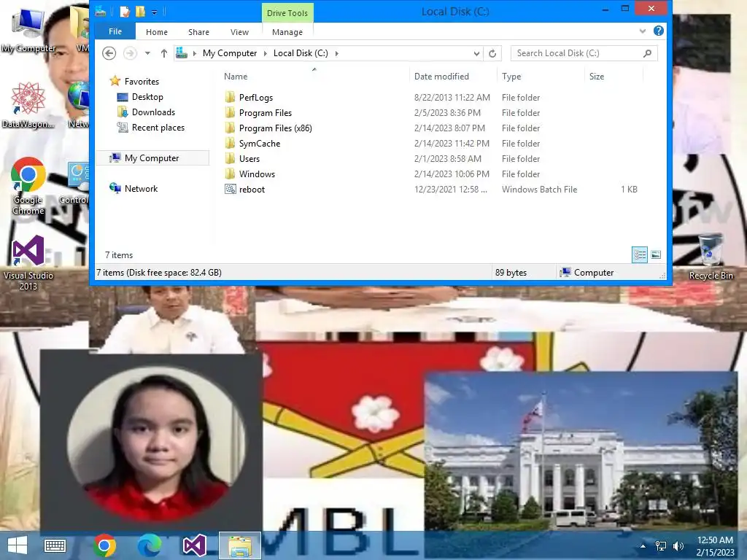This screenshot has width=747, height=560.
Task: Switch to the Share ribbon tab
Action: pos(198,32)
